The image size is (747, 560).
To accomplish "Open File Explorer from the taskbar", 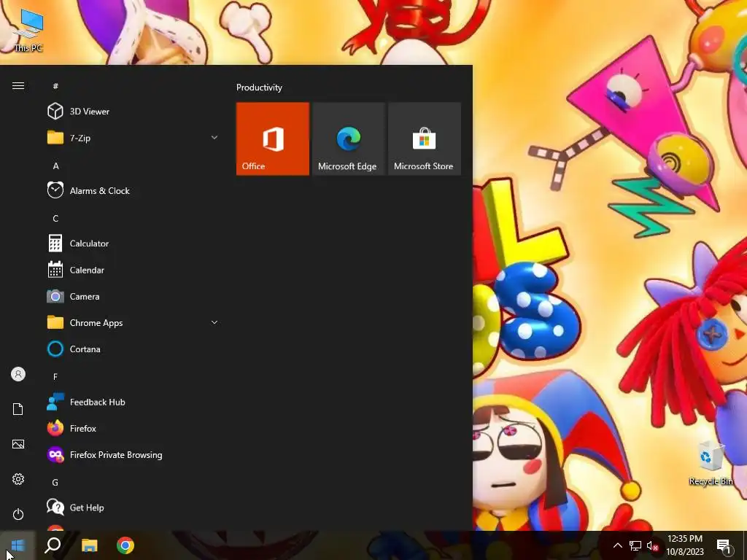I will click(x=89, y=545).
